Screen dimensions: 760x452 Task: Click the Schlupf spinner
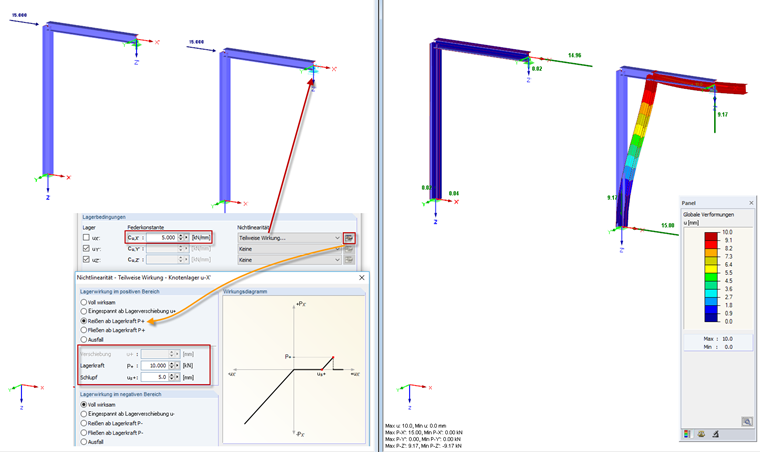pyautogui.click(x=172, y=377)
